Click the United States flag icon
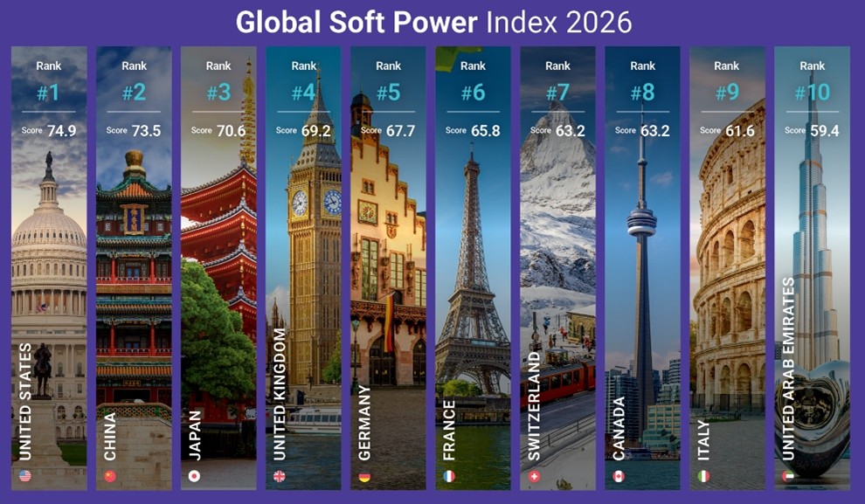The width and height of the screenshot is (865, 504). [24, 476]
